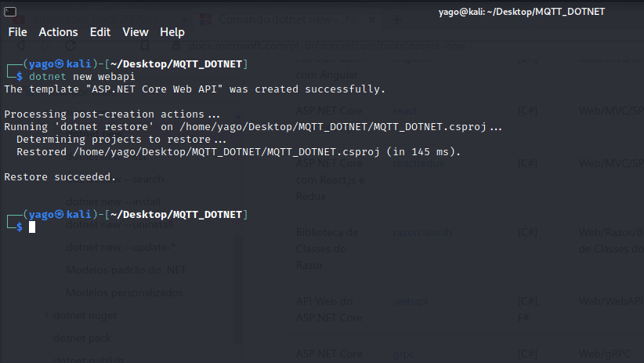The height and width of the screenshot is (363, 644).
Task: Open the Actions menu
Action: pos(58,32)
